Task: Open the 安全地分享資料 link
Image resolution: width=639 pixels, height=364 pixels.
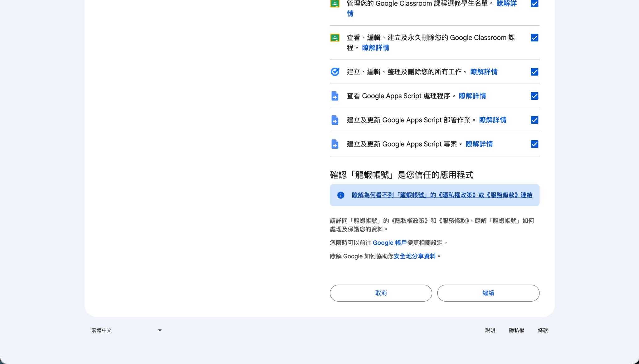Action: pos(415,256)
